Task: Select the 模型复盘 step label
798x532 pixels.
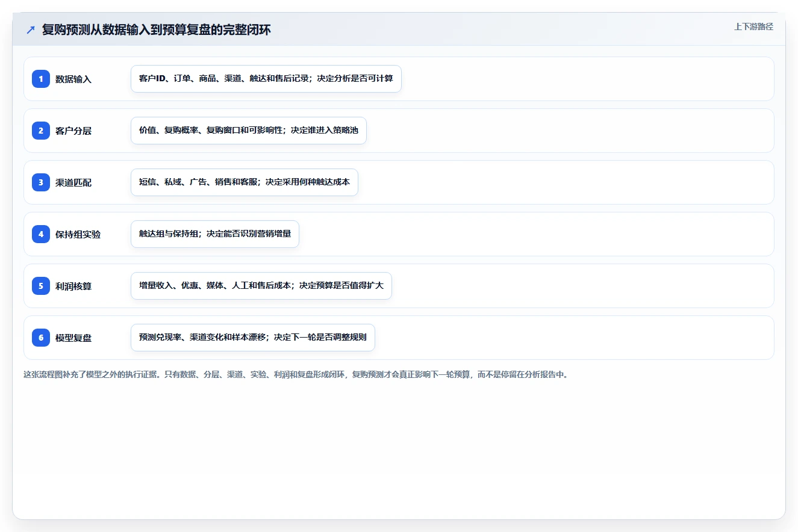Action: [73, 338]
